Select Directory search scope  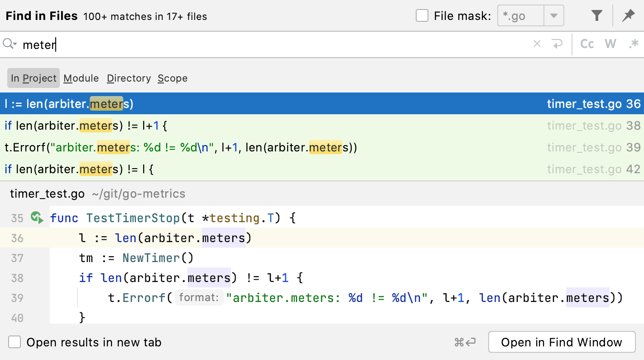(129, 78)
